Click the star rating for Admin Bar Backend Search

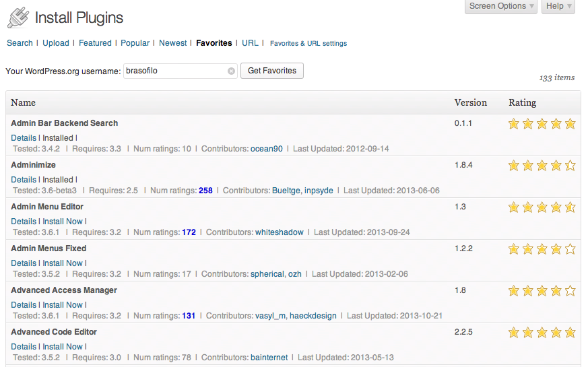(542, 124)
